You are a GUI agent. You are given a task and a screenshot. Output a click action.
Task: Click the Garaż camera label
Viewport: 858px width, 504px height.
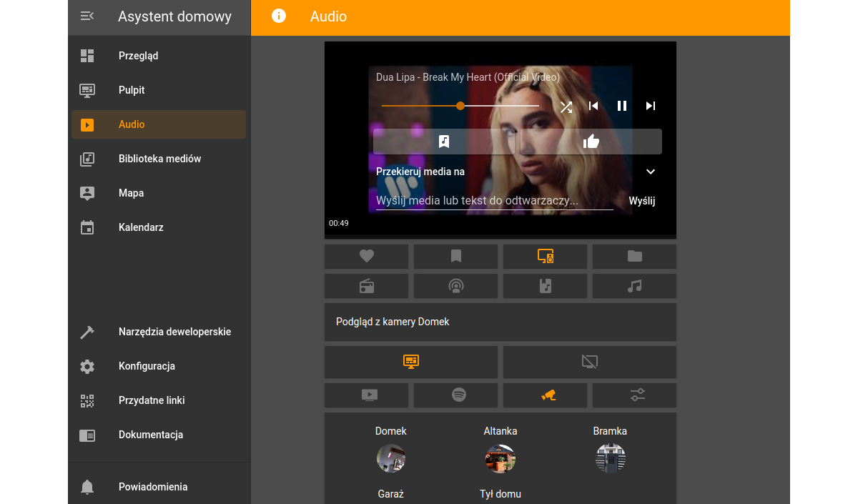[x=391, y=494]
